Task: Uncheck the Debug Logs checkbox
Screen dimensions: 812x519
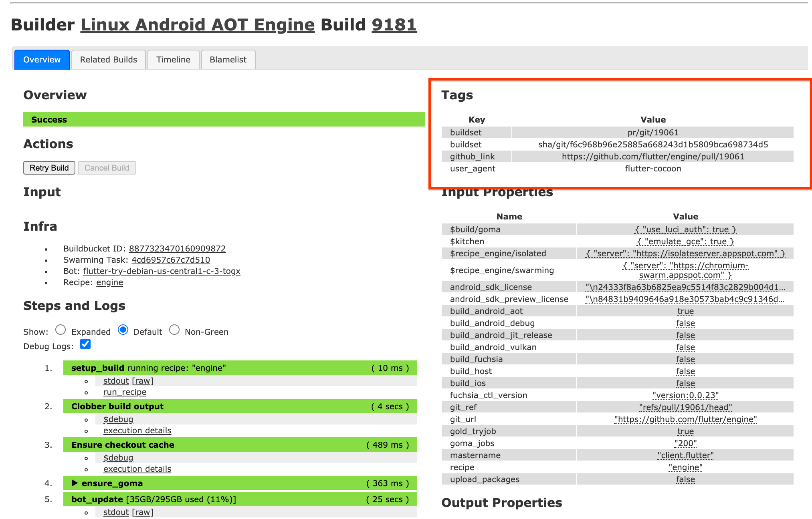Action: pos(85,344)
